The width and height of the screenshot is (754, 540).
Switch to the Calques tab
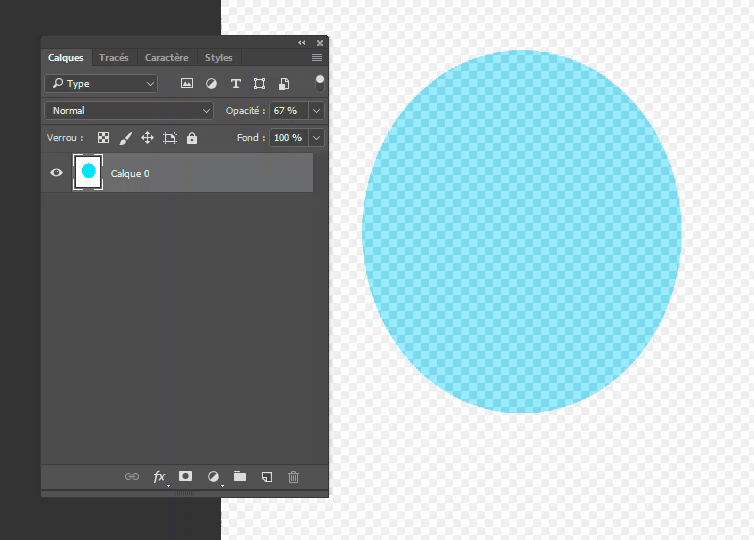[x=65, y=58]
